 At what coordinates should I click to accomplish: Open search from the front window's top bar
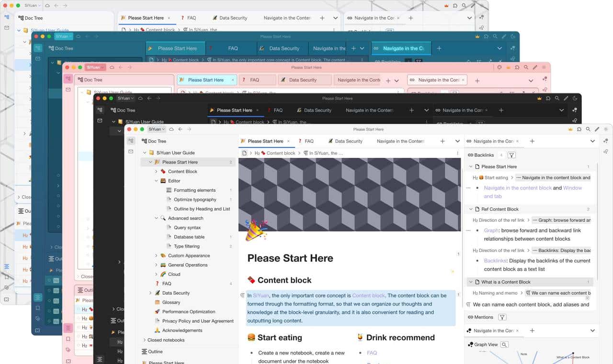click(588, 129)
